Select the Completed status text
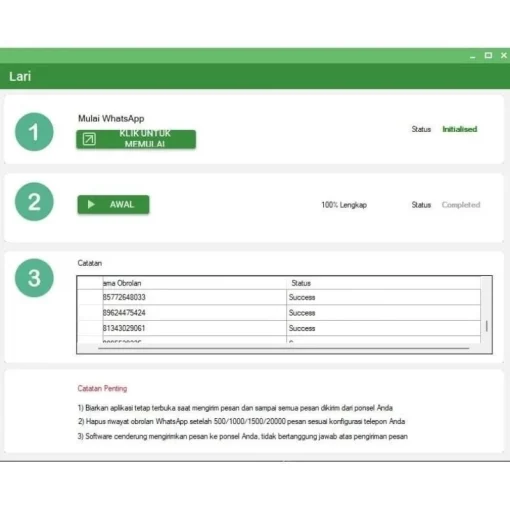 [461, 205]
